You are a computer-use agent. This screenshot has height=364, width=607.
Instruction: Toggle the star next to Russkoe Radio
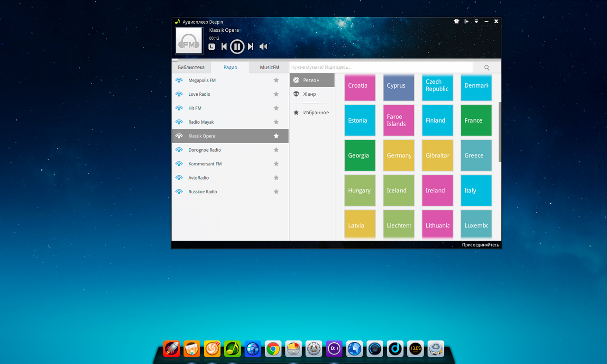coord(276,192)
